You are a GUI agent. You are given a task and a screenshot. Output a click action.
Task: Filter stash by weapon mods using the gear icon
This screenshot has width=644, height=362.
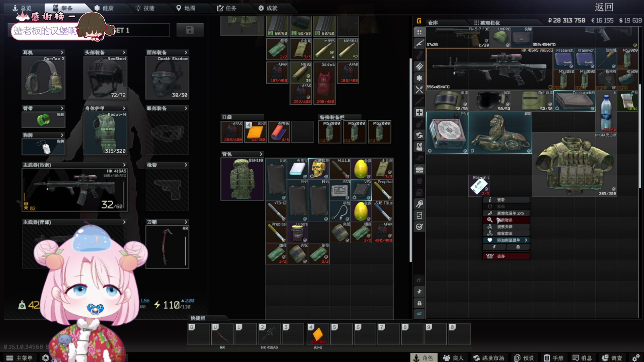pos(419,78)
